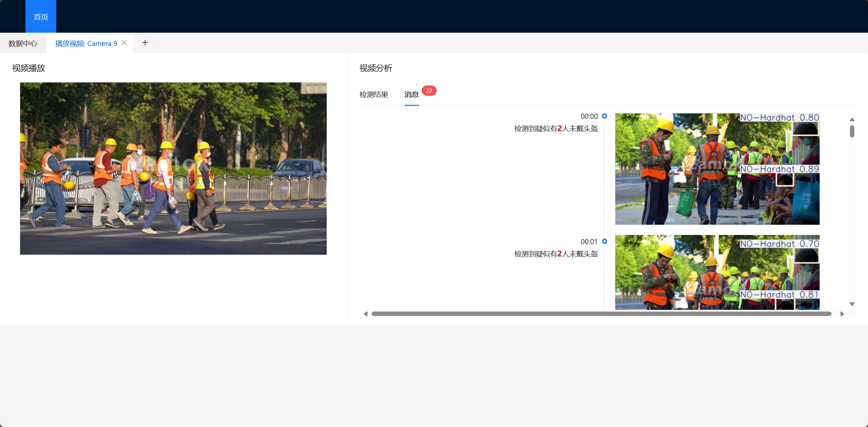Click the 消息 badge notification count 22
Screen dimensions: 868x427
point(430,90)
